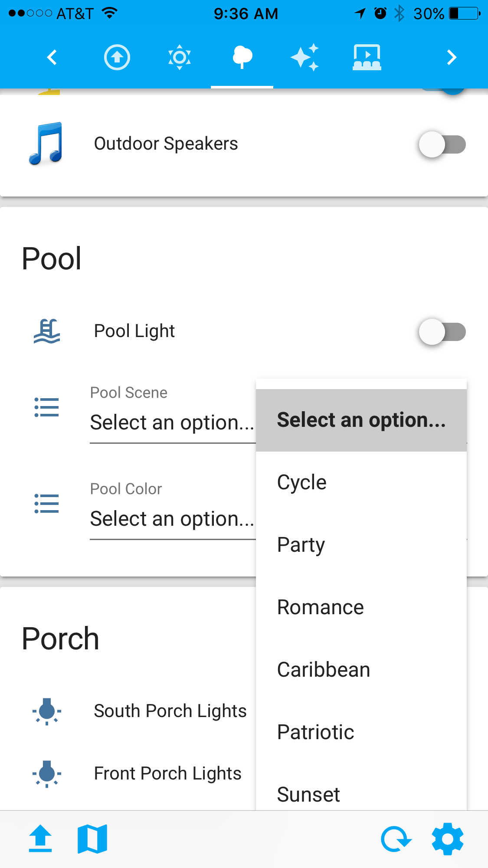
Task: Tap the refresh icon in bottom bar
Action: point(396,839)
